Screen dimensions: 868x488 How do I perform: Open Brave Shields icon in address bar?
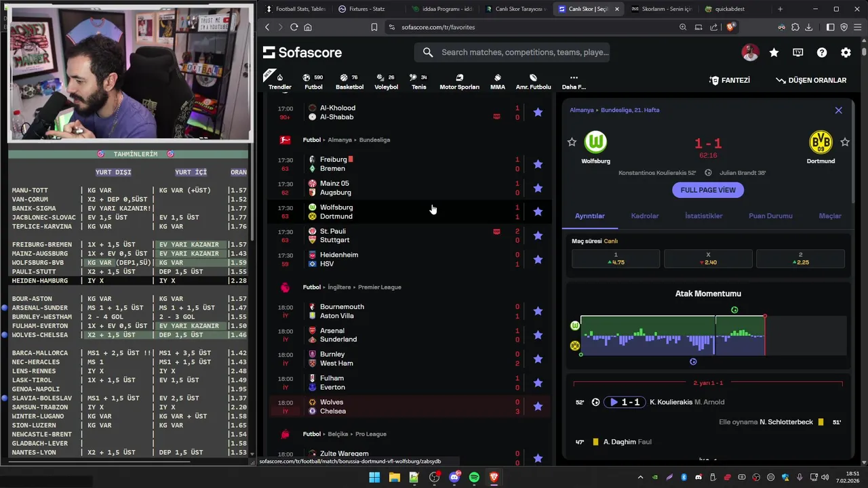(730, 27)
